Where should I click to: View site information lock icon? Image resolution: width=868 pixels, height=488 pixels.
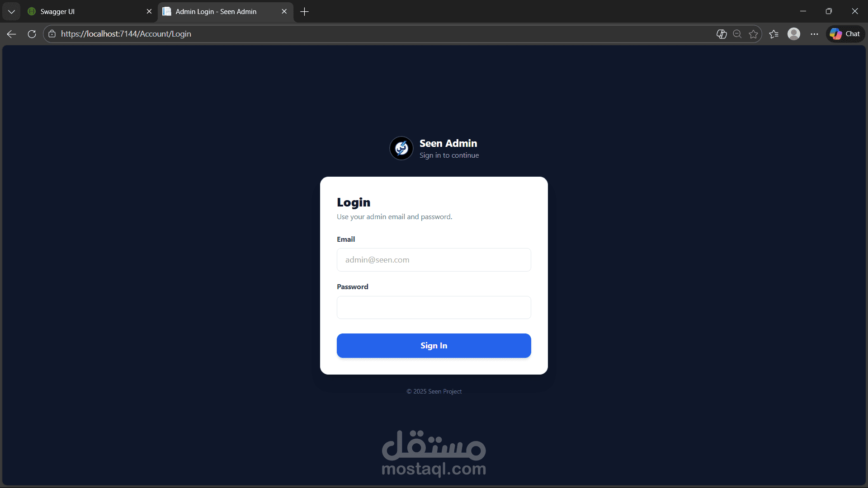52,34
